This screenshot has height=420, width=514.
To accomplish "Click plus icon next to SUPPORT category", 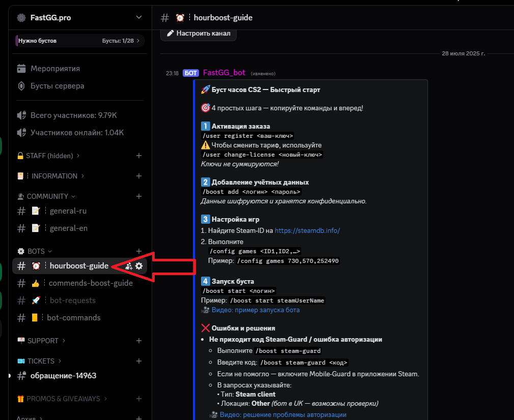I will (x=139, y=341).
